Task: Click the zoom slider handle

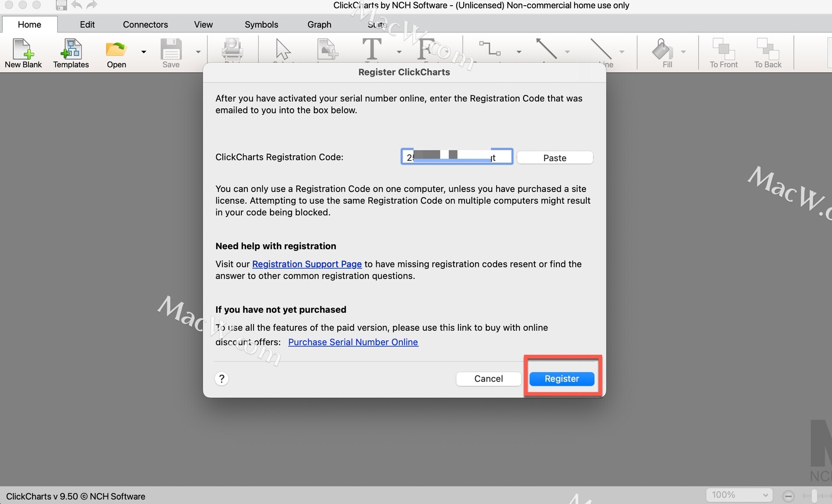Action: click(814, 496)
